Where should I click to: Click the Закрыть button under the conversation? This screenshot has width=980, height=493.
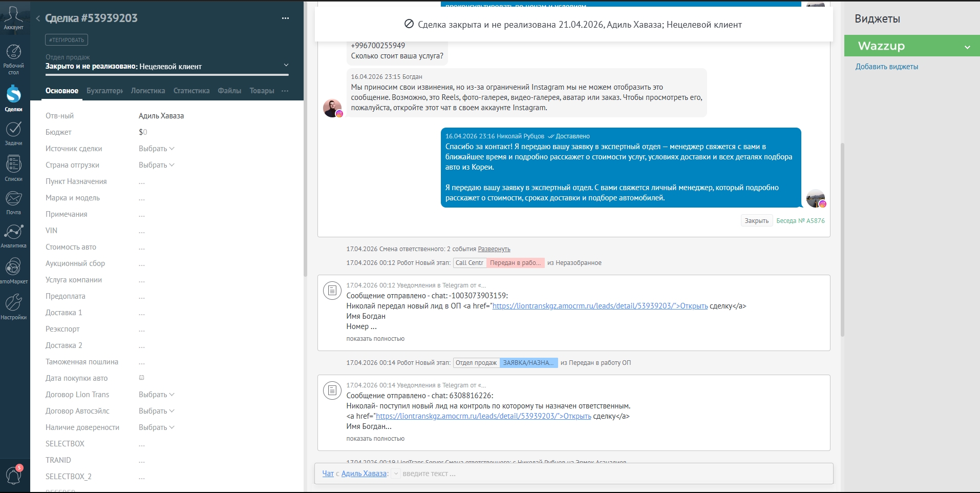757,221
